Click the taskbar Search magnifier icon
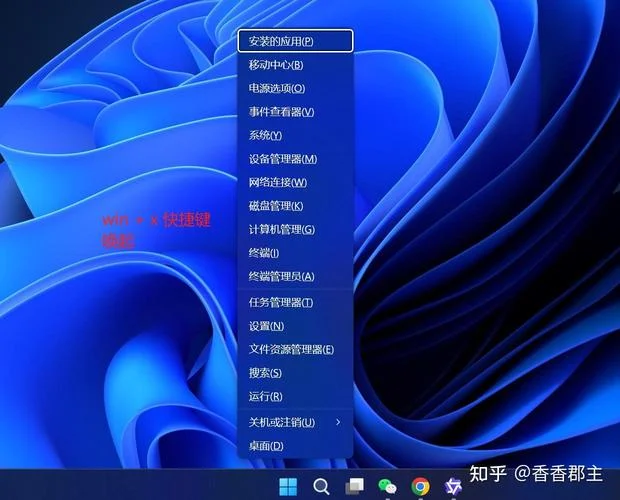This screenshot has height=500, width=620. 321,487
